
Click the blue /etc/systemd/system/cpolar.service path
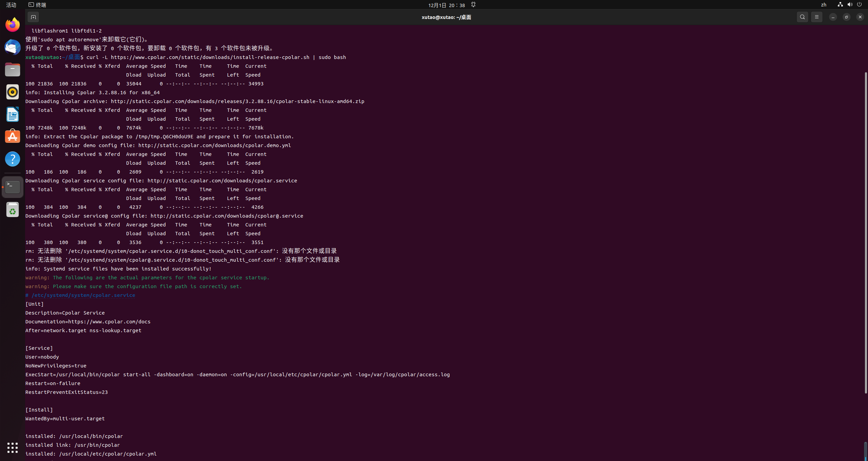pyautogui.click(x=83, y=295)
